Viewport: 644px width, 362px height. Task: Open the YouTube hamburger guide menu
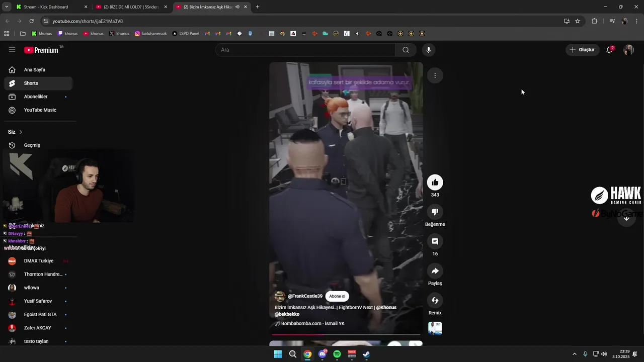tap(12, 50)
